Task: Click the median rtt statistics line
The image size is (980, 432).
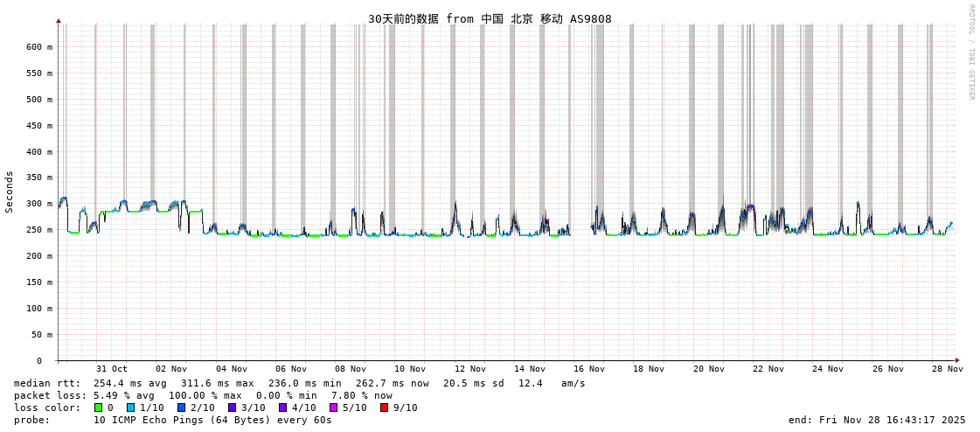Action: pos(299,383)
